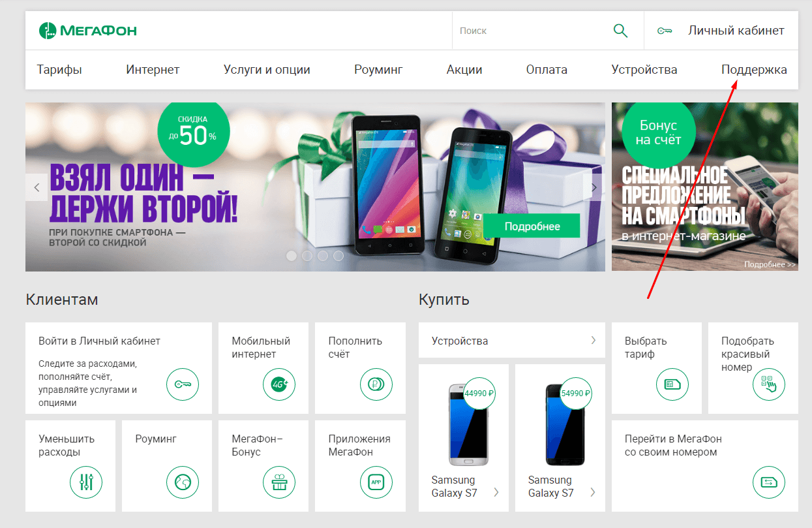
Task: Select the last carousel dot indicator
Action: [x=338, y=256]
